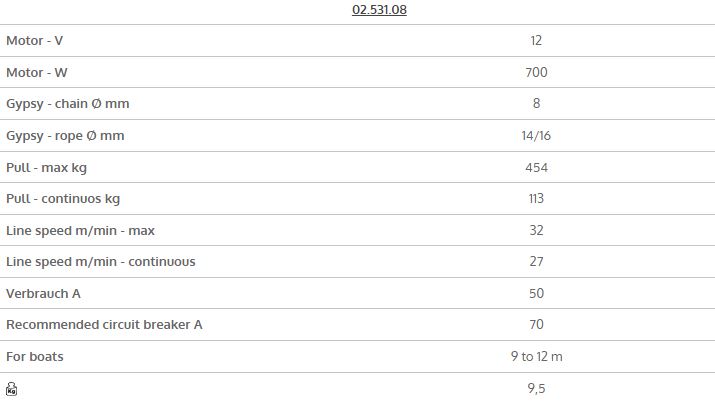Select the Pull - max kg label
This screenshot has height=403, width=715.
tap(47, 168)
